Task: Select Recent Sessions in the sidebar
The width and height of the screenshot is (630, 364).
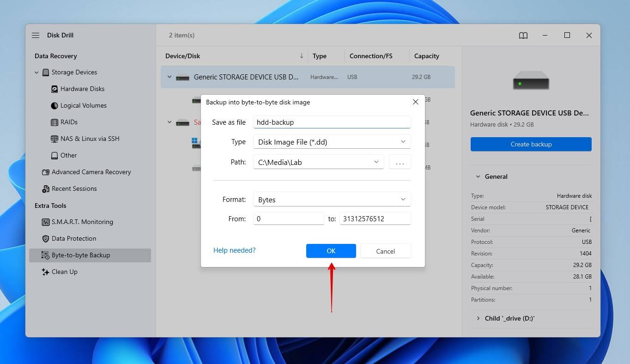Action: [x=74, y=188]
